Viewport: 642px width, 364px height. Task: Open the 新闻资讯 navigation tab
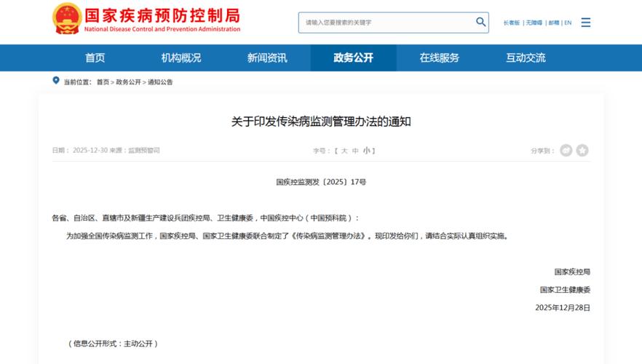point(267,58)
